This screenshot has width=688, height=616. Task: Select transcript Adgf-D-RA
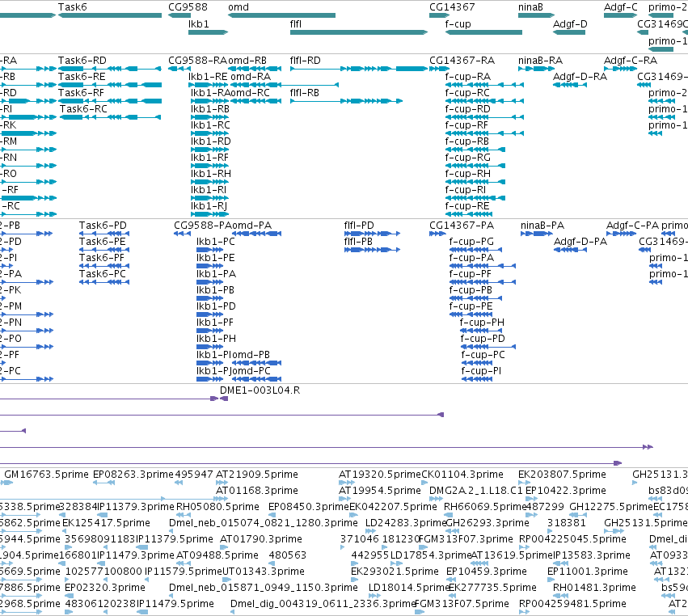point(580,76)
